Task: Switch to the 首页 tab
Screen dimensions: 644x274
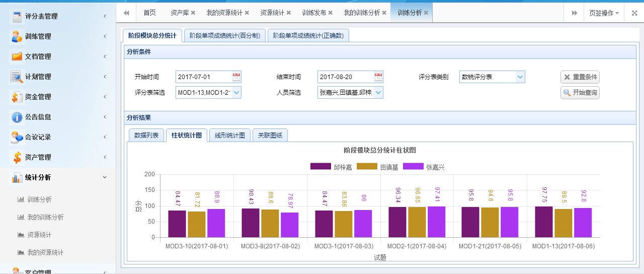Action: coord(149,13)
